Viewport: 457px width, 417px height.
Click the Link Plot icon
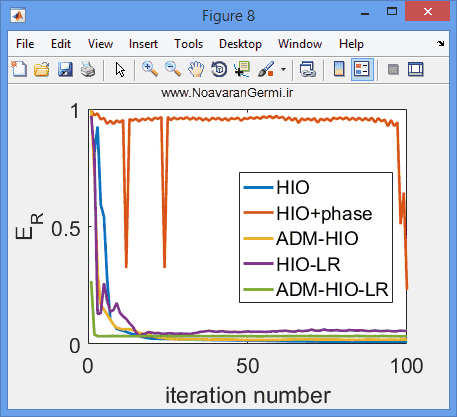coord(307,69)
